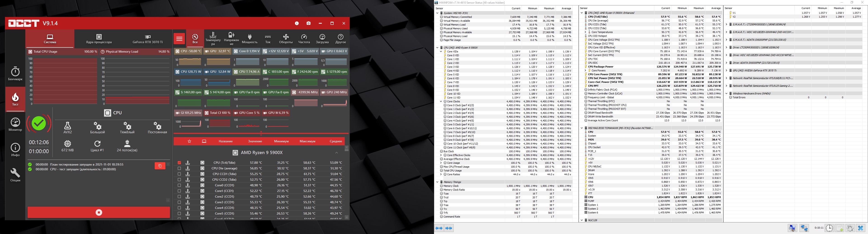Open the red hamburger menu button

[x=179, y=39]
